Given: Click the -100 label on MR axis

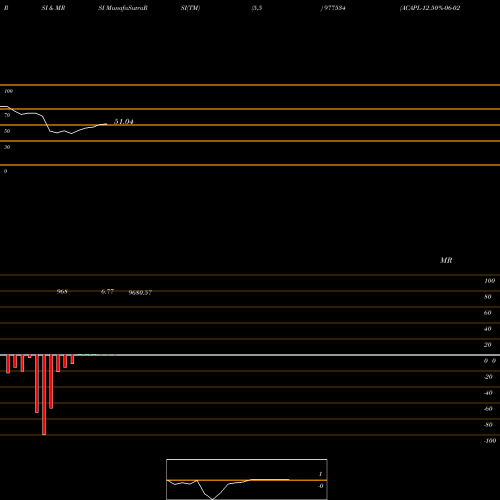Looking at the screenshot, I should 490,441.
